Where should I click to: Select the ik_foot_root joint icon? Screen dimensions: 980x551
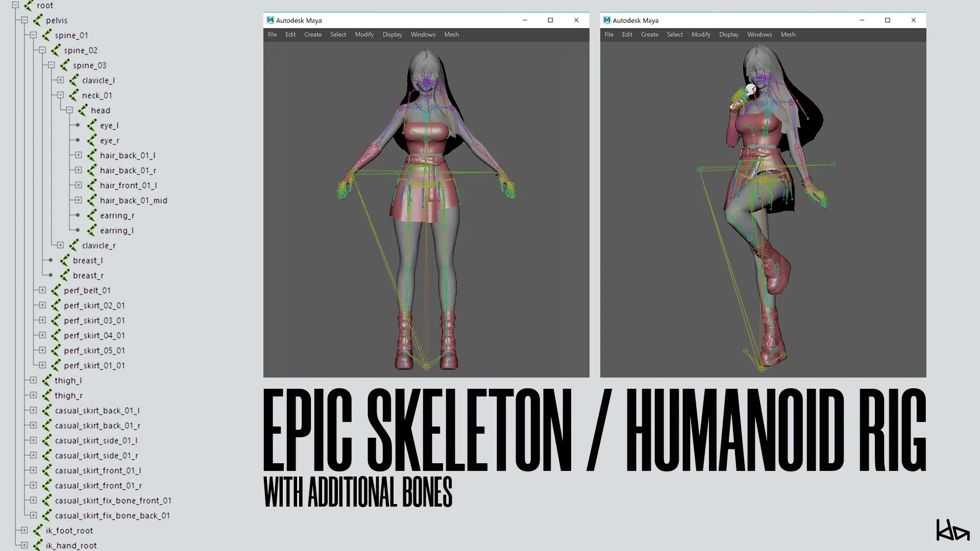pyautogui.click(x=37, y=531)
